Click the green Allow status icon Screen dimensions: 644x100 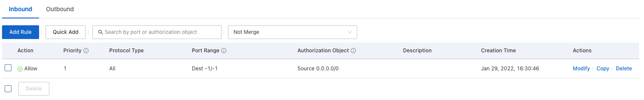point(20,69)
